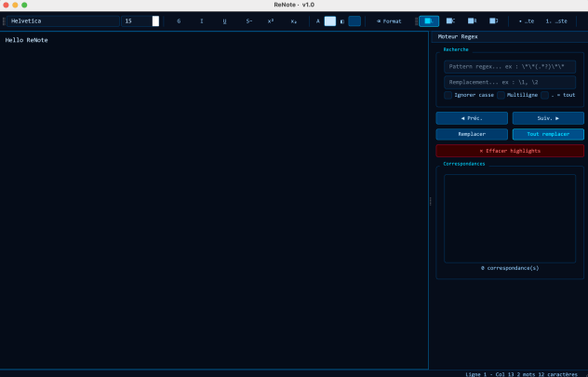
Task: Open the Format menu button
Action: (x=390, y=20)
